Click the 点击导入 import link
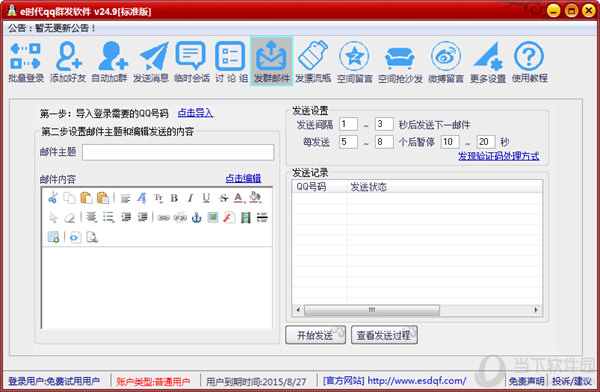The image size is (600, 392). point(196,113)
